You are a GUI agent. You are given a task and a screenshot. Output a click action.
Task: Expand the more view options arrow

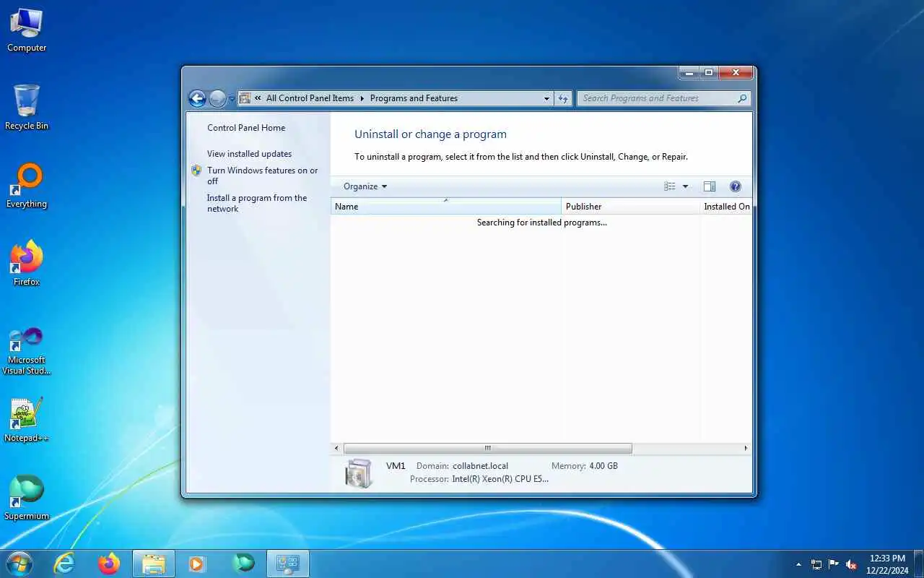click(x=685, y=186)
